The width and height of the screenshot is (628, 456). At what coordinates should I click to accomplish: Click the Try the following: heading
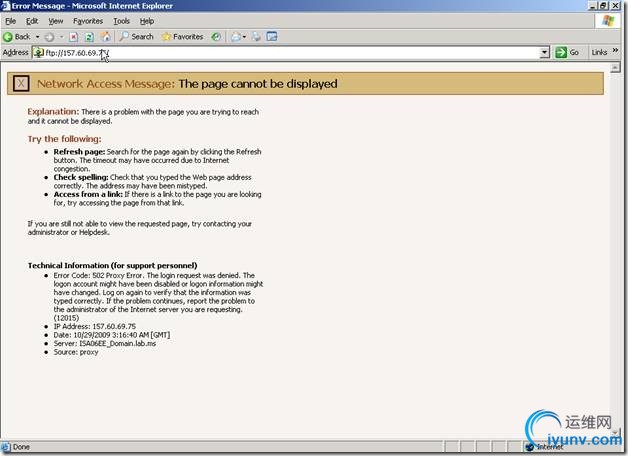(x=64, y=139)
